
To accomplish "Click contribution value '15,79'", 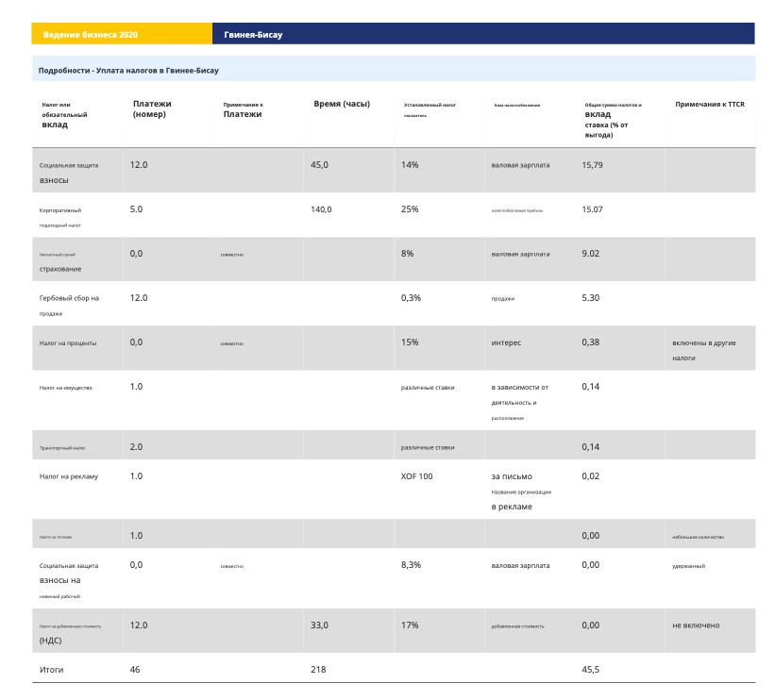I will pos(592,165).
